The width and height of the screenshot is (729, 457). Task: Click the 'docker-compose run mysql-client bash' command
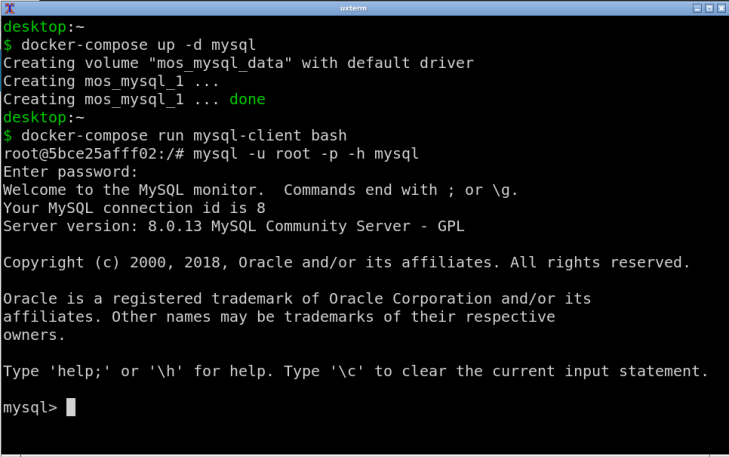click(184, 136)
